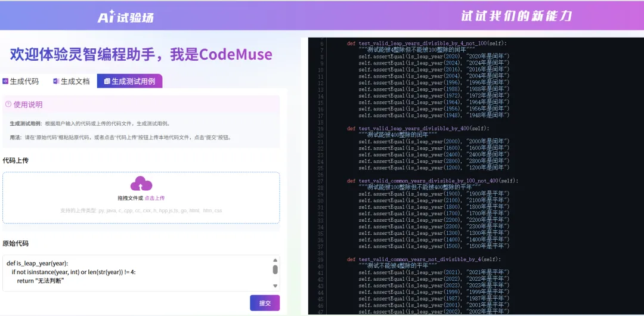The width and height of the screenshot is (644, 316).
Task: Click the AI试验场 logo
Action: pos(126,17)
